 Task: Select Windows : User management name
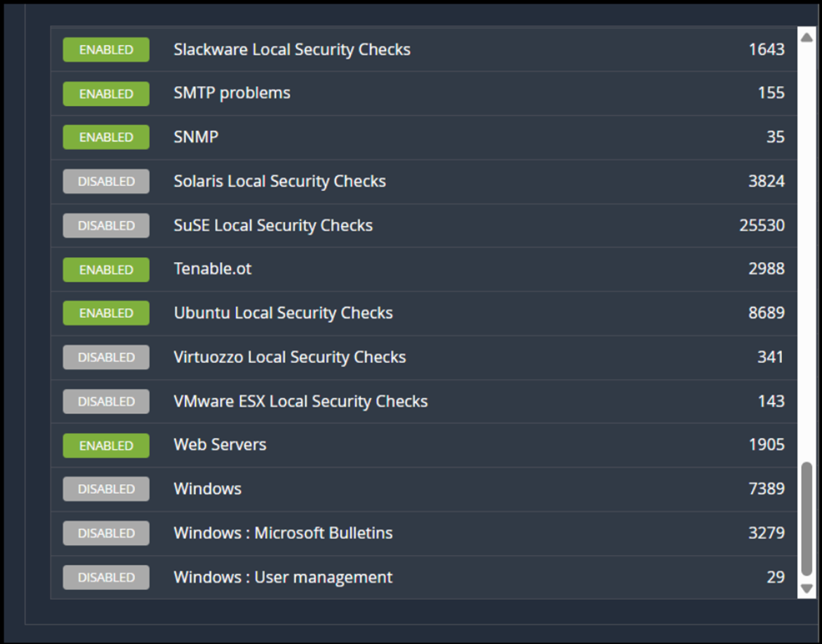point(283,577)
